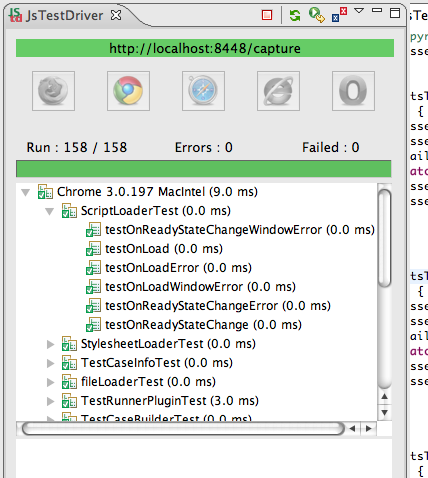Expand the StylesheetLoaderTest node
Viewport: 428px width, 478px height.
pos(50,344)
